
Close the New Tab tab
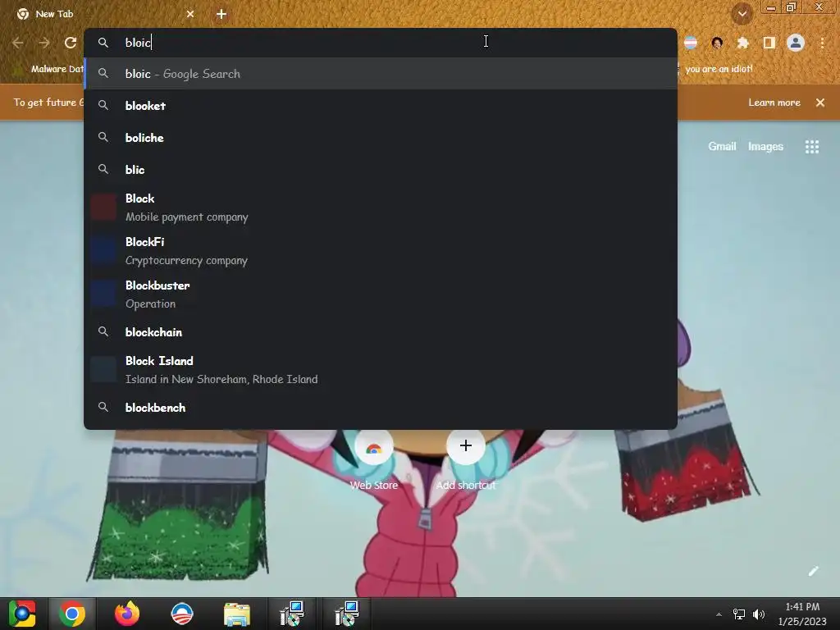tap(190, 14)
